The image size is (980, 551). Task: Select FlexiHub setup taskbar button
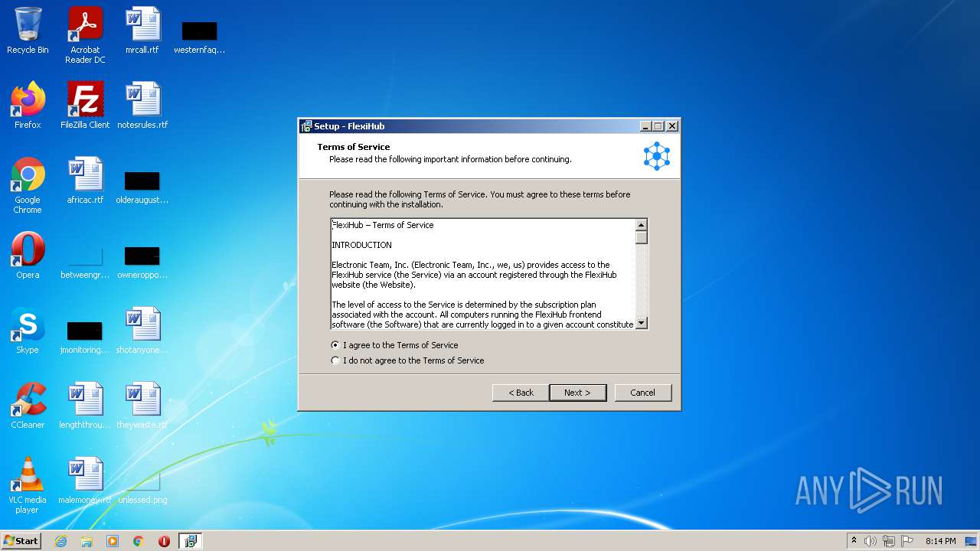click(190, 541)
